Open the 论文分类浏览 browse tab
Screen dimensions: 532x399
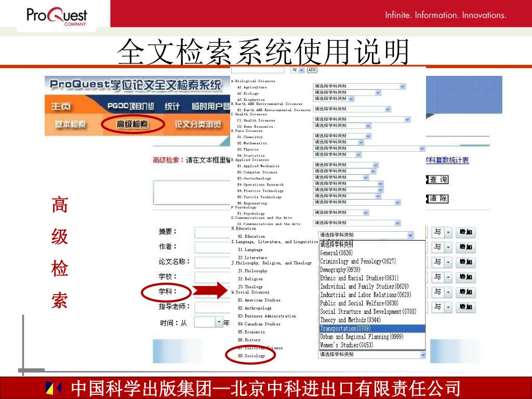coord(198,124)
